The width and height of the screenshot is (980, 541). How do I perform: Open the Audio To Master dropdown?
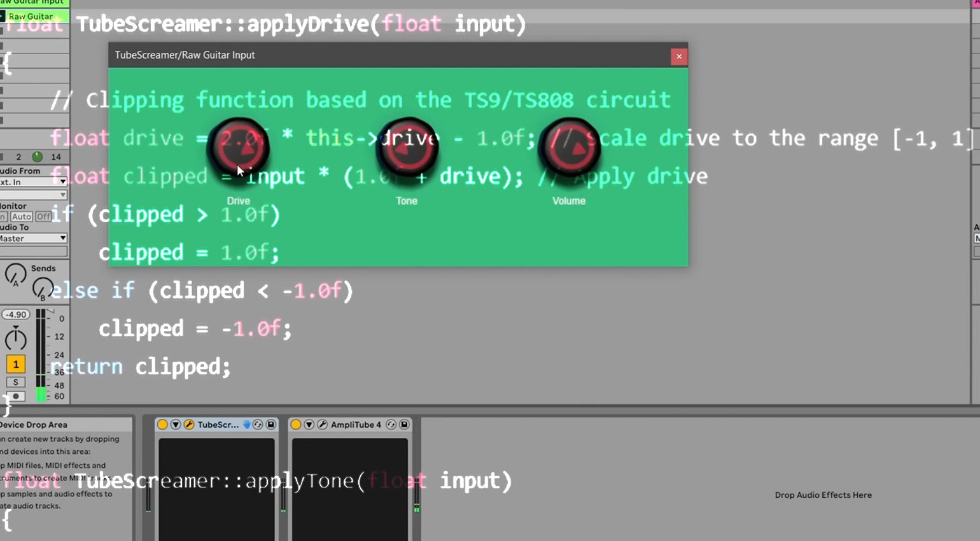click(x=33, y=238)
